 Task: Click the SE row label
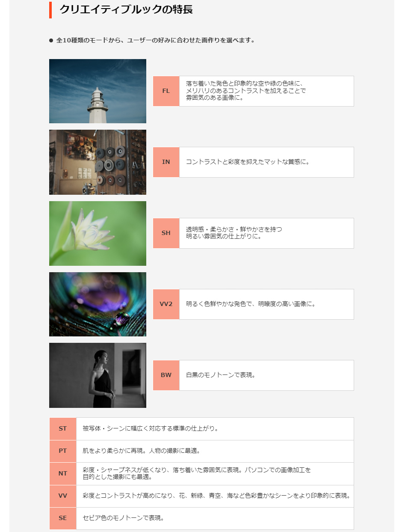pos(63,518)
